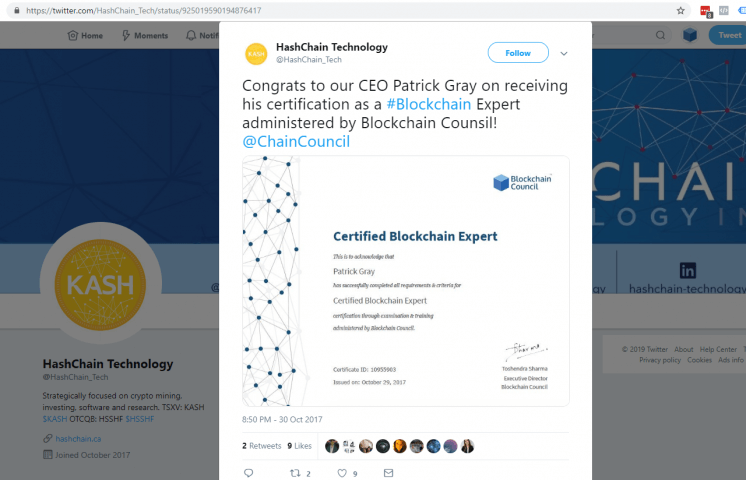View the 9 Likes list
Screen dimensions: 746x480
click(x=300, y=446)
